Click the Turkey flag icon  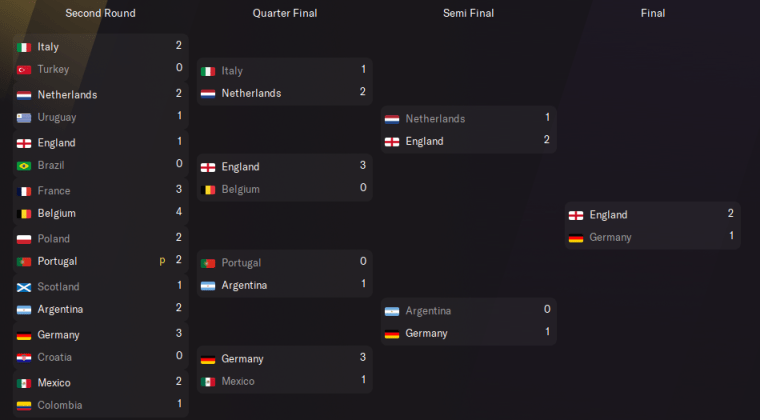pos(24,69)
